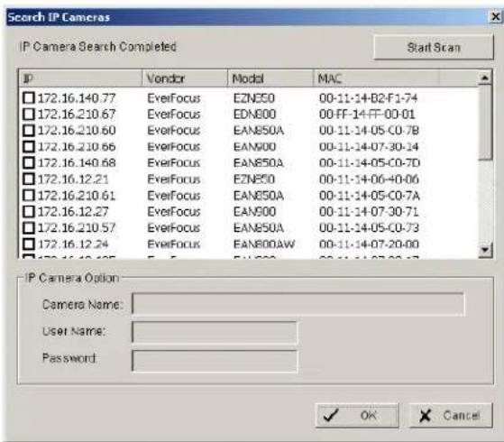Tick the checkbox for 172.16.12.24

[29, 244]
